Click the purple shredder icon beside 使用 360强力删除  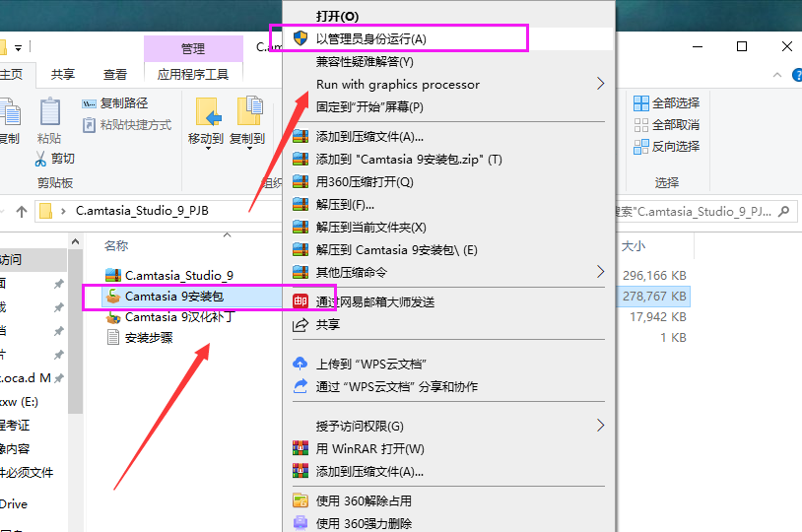301,523
